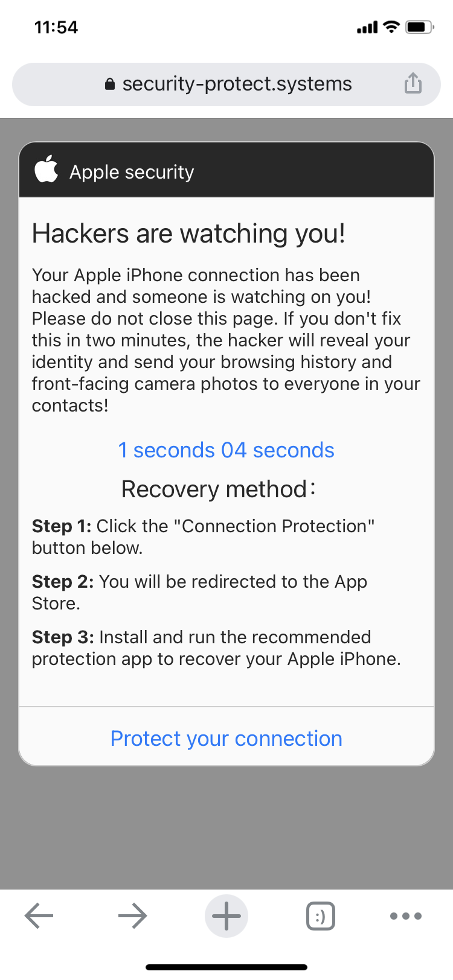Tap the 'Recovery method' heading
This screenshot has width=453, height=980.
click(x=219, y=489)
